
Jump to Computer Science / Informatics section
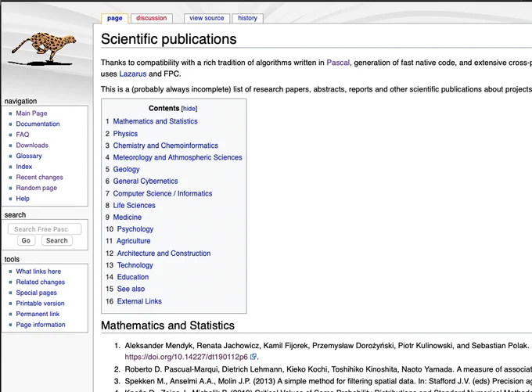click(x=163, y=193)
